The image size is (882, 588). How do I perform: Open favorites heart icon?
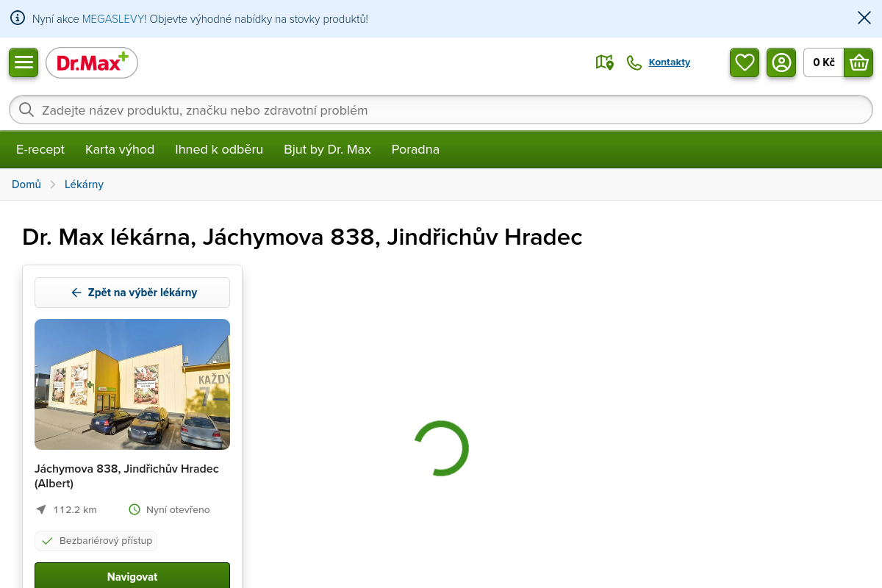745,62
